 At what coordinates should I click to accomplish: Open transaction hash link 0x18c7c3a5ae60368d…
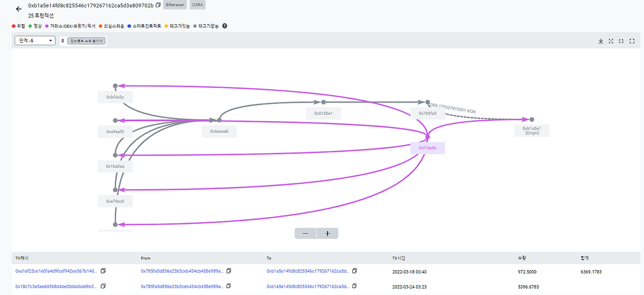pos(56,286)
